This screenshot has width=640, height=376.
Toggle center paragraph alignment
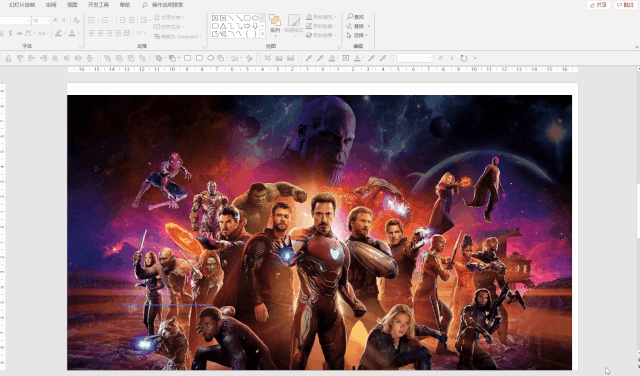tap(100, 33)
